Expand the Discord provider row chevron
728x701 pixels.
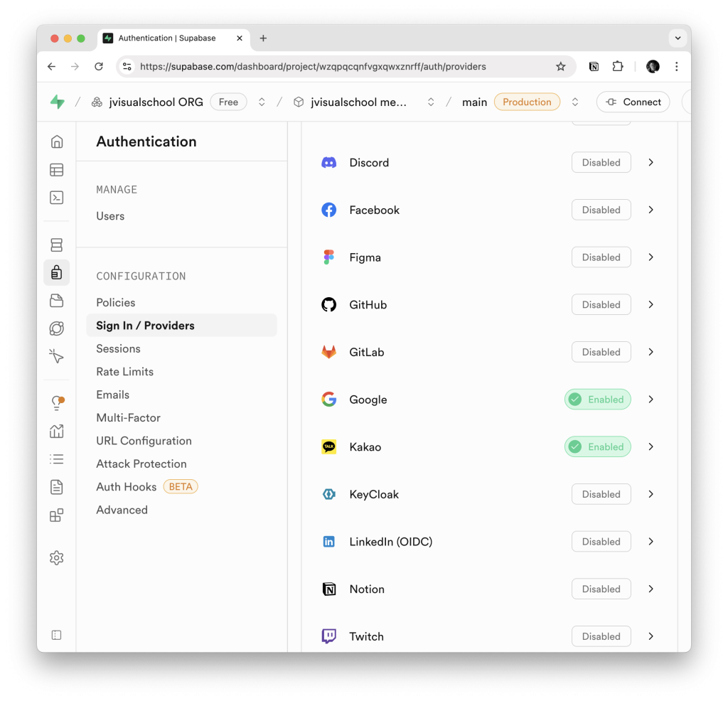coord(651,163)
